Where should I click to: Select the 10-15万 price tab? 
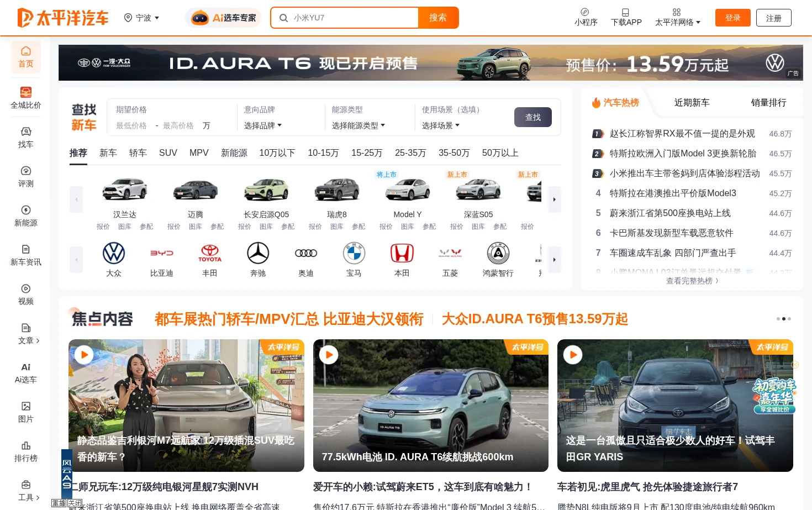coord(323,153)
